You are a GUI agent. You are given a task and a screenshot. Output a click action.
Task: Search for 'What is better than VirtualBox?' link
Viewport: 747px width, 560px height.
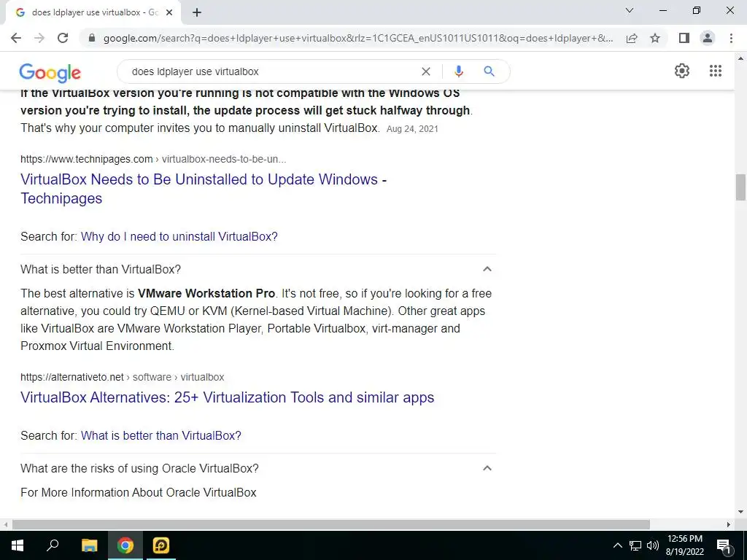(x=161, y=436)
